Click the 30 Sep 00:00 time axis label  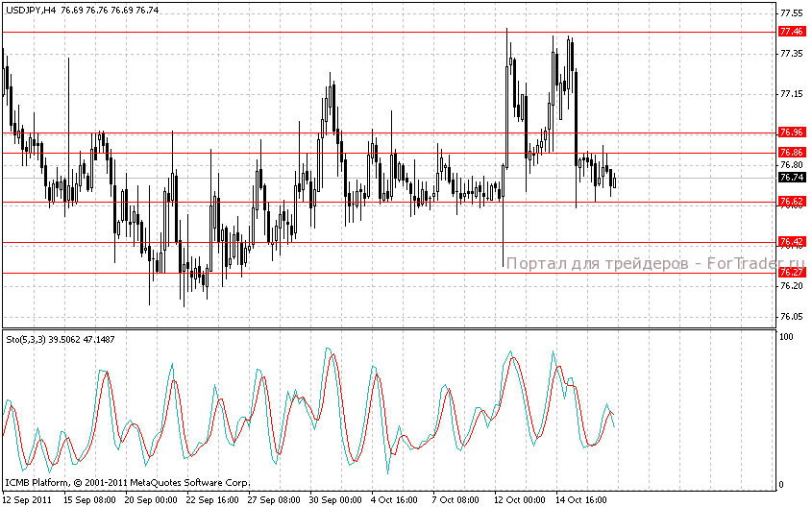[335, 499]
